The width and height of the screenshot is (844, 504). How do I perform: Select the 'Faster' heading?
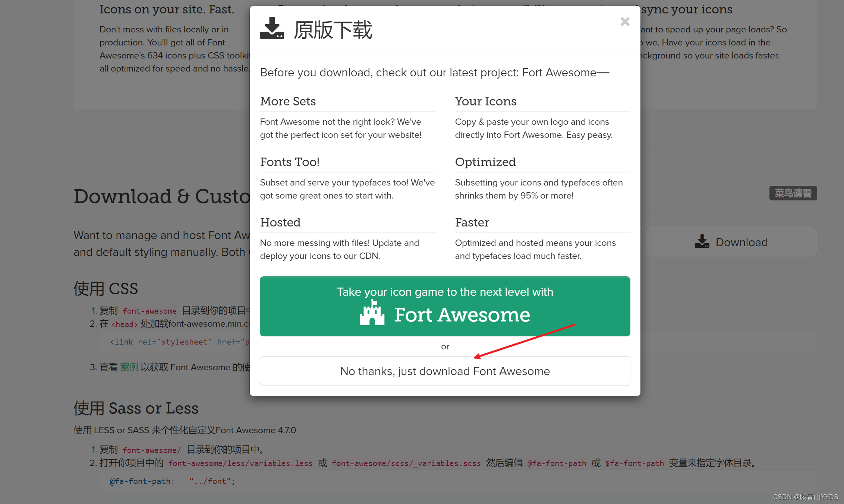472,222
